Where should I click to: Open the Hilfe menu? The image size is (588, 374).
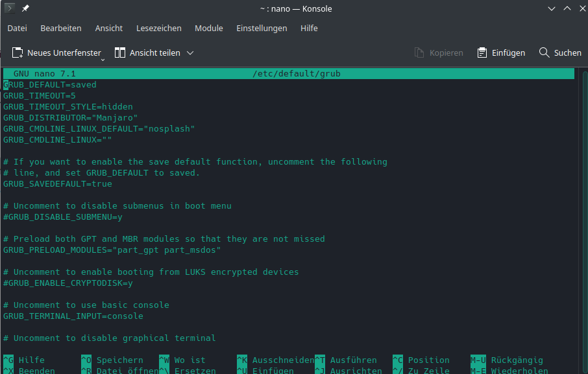pyautogui.click(x=309, y=28)
